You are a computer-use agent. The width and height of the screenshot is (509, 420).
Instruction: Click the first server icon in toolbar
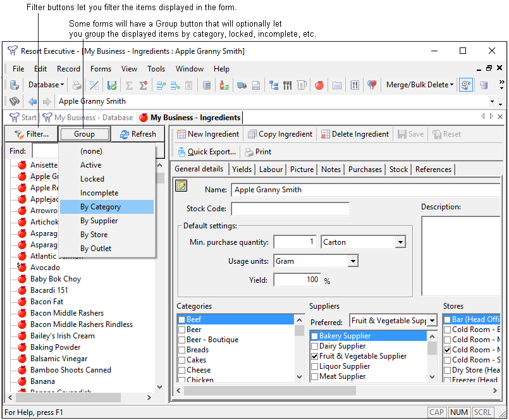point(15,85)
